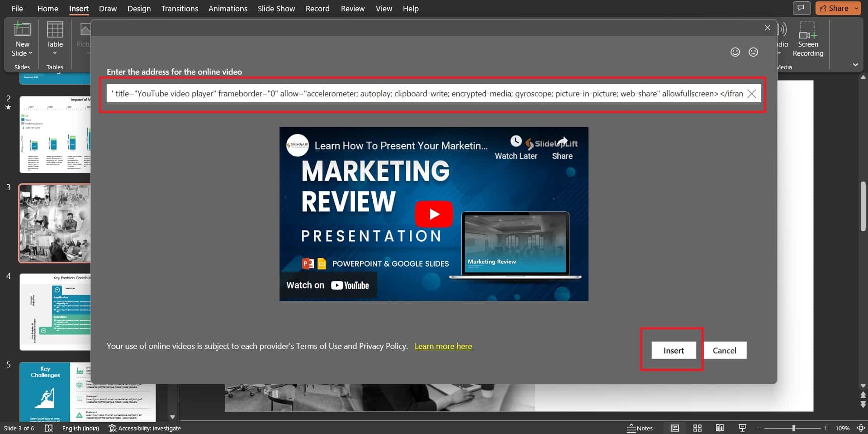The width and height of the screenshot is (868, 434).
Task: Toggle the Notes pane
Action: [640, 428]
